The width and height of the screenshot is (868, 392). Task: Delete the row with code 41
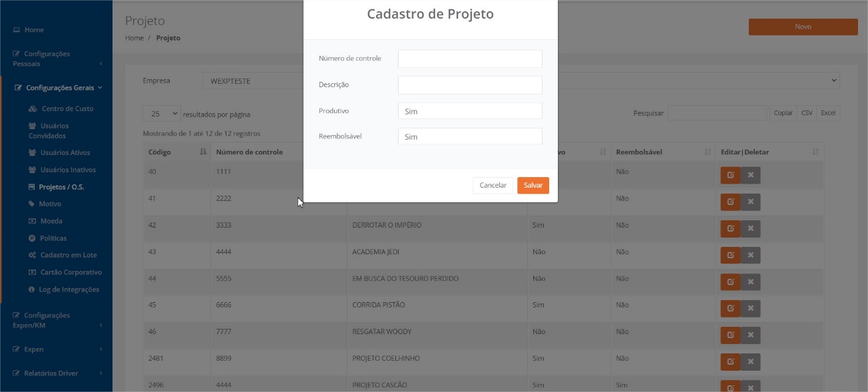(751, 202)
